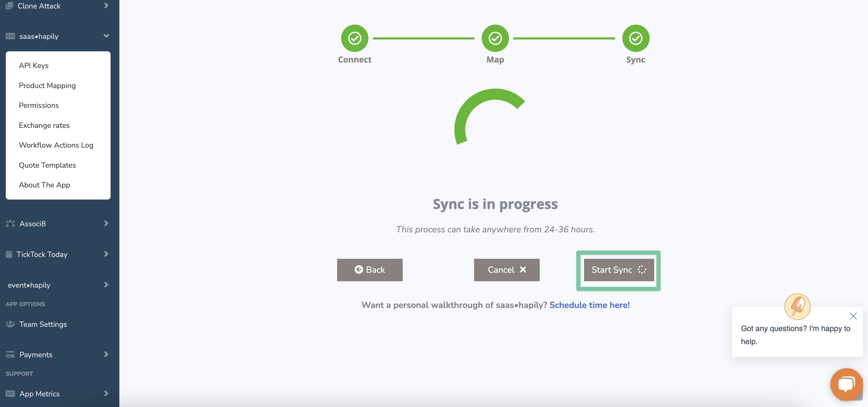Screen dimensions: 868x407
Task: Expand the Associ8 sidebar section
Action: tap(106, 223)
